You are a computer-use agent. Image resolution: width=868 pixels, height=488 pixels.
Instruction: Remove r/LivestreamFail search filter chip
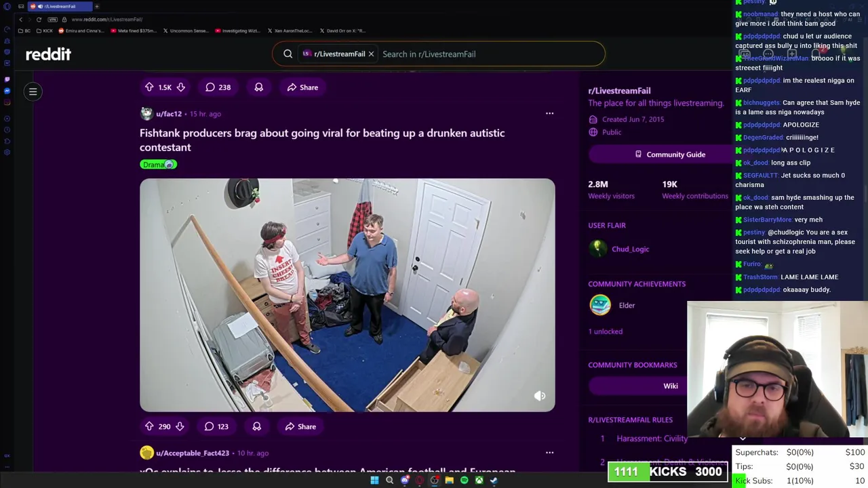tap(371, 54)
